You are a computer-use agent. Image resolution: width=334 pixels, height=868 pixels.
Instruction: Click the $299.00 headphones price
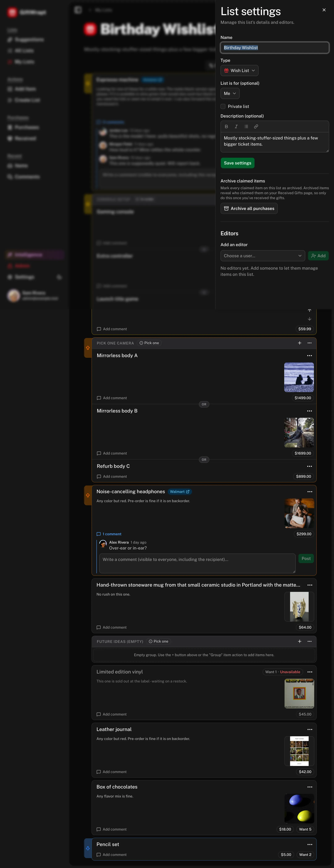(x=304, y=534)
